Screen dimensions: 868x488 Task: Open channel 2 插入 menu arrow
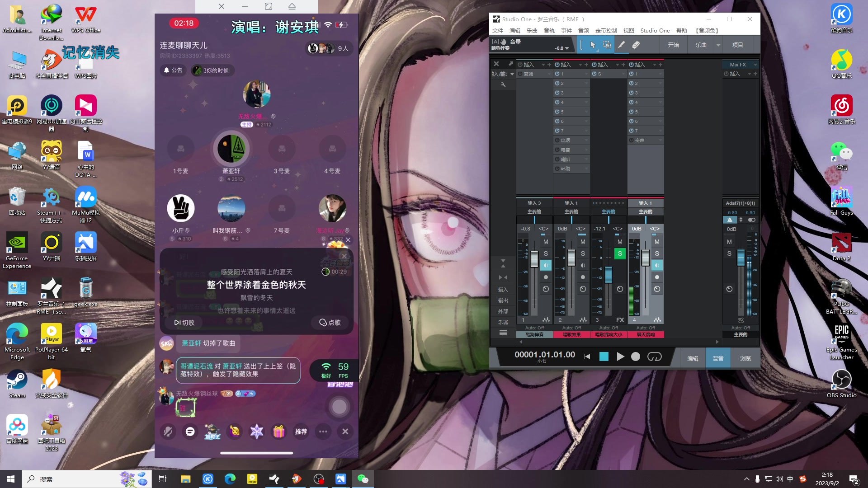pyautogui.click(x=580, y=65)
